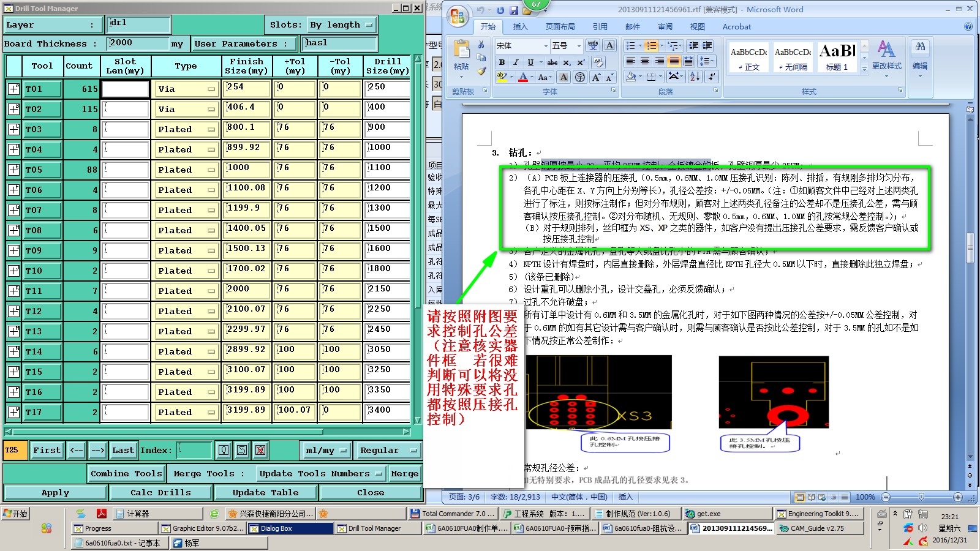The width and height of the screenshot is (980, 551).
Task: Click the Office round button in Word
Action: coord(458,17)
